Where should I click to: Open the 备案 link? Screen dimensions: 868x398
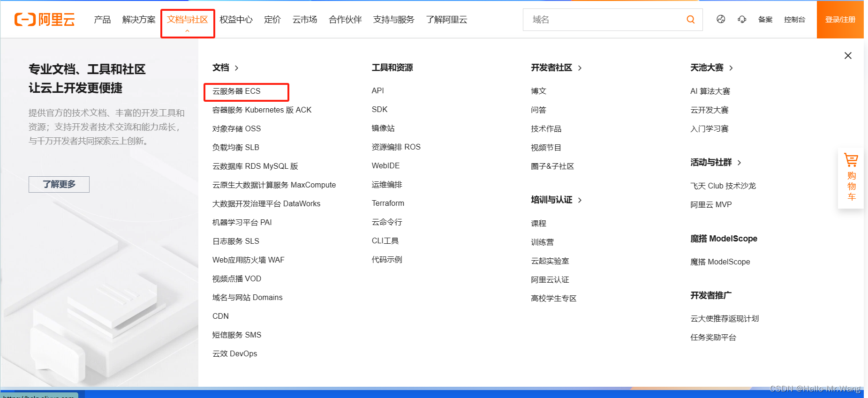(765, 19)
